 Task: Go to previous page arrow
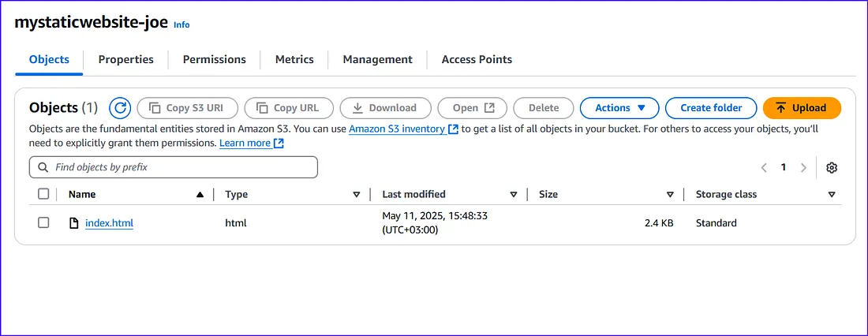764,168
